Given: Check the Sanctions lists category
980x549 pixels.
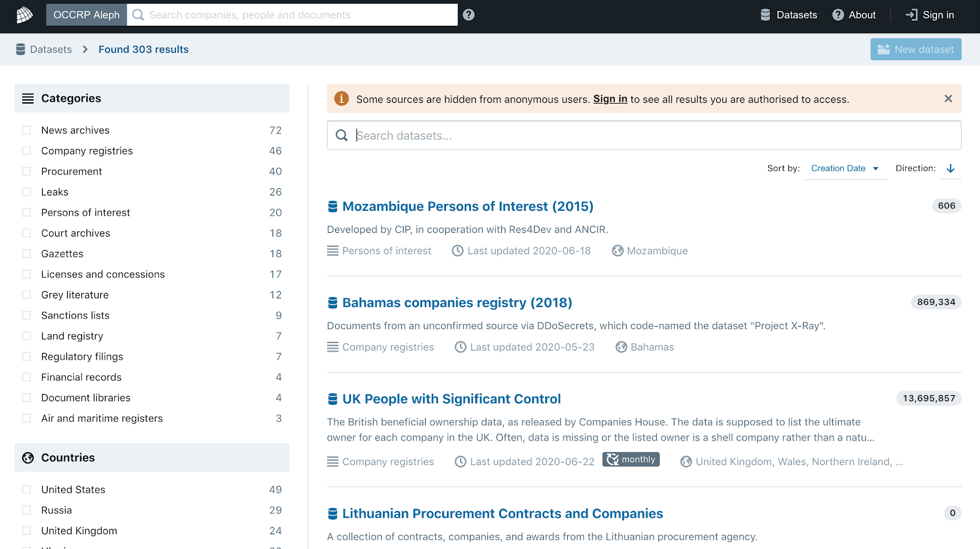Looking at the screenshot, I should (26, 316).
